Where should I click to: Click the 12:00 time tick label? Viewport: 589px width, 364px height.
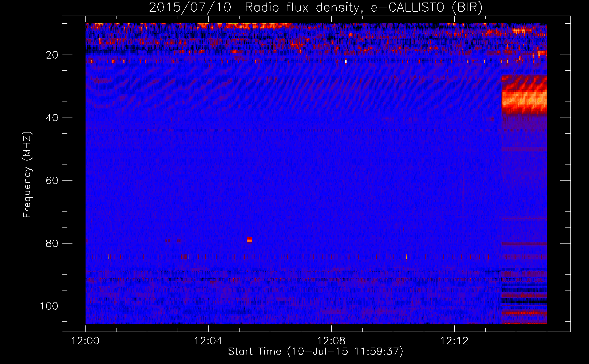[x=86, y=341]
